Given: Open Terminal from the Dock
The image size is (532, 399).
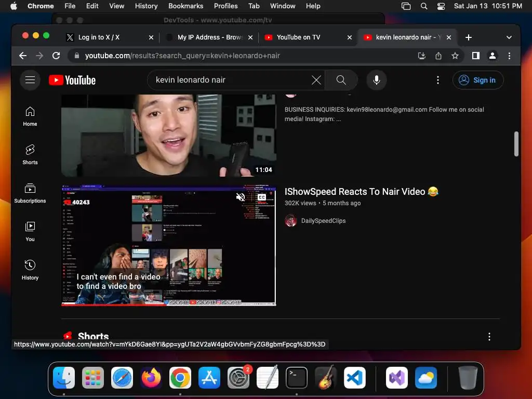Looking at the screenshot, I should (297, 378).
